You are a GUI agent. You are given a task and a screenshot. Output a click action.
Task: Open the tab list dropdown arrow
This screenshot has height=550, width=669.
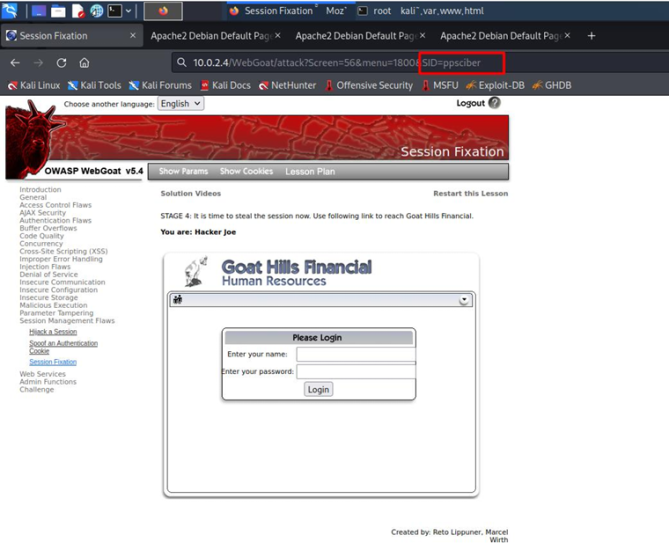[x=128, y=11]
